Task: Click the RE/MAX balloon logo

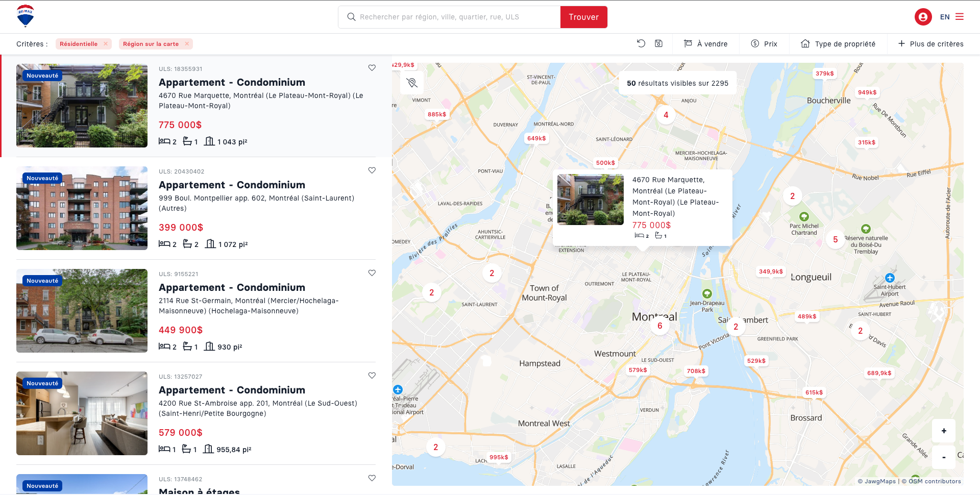Action: point(26,16)
